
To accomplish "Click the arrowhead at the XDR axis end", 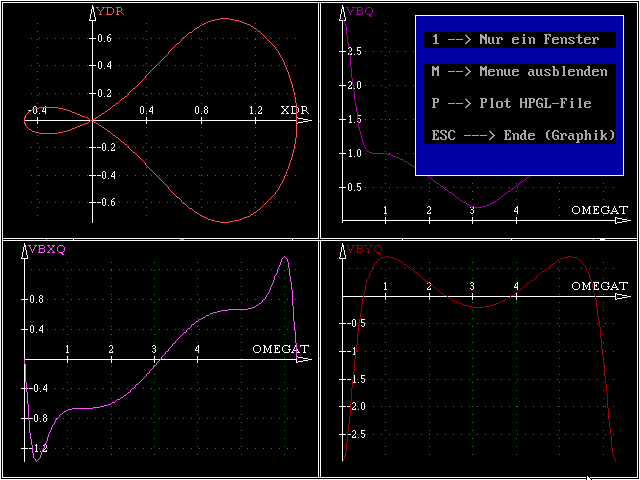I will click(305, 121).
